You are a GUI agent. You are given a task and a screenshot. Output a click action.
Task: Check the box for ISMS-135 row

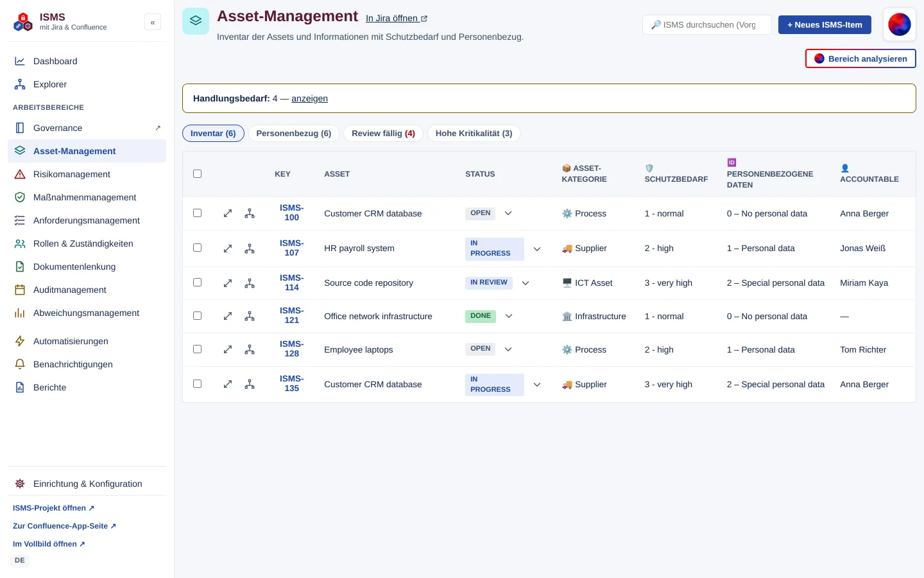click(198, 384)
